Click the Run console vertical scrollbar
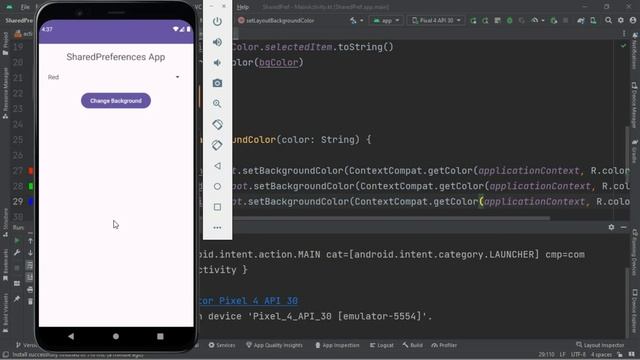Screen dimensions: 640x360 coord(627,302)
